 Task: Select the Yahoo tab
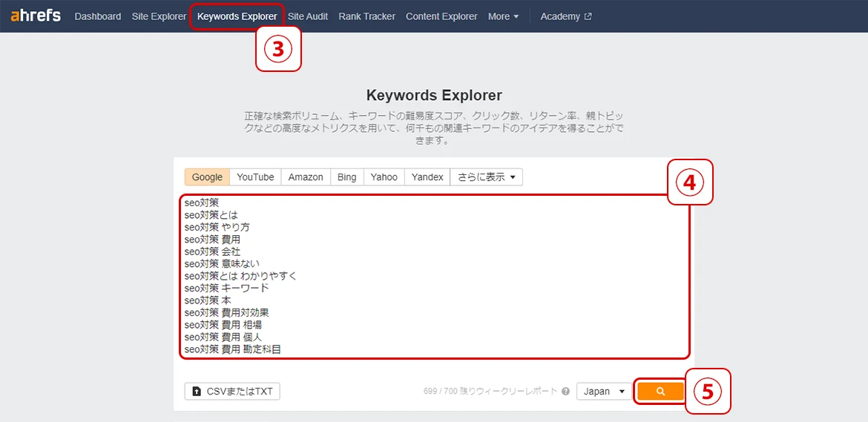(x=384, y=177)
